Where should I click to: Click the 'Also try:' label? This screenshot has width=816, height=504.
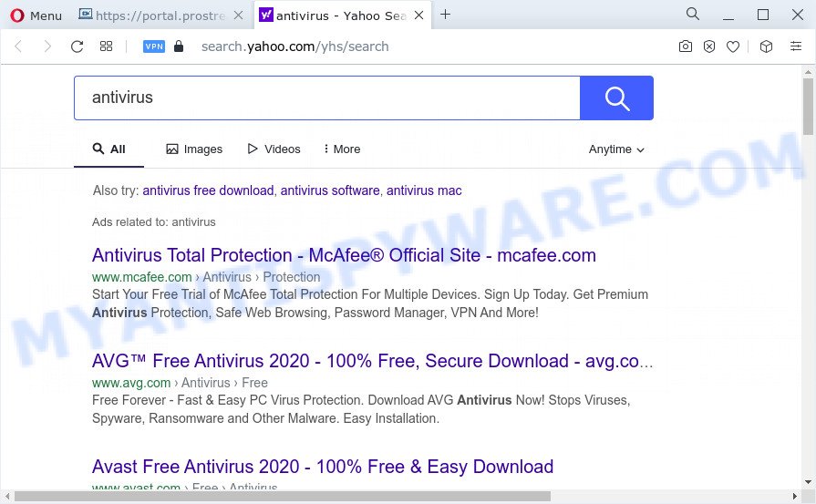[116, 190]
